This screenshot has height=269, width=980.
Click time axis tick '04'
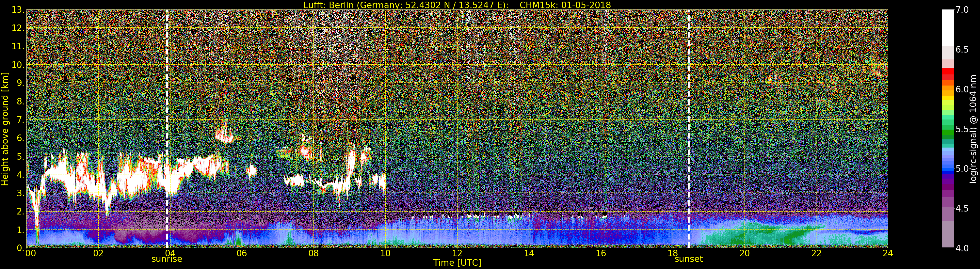click(x=170, y=253)
